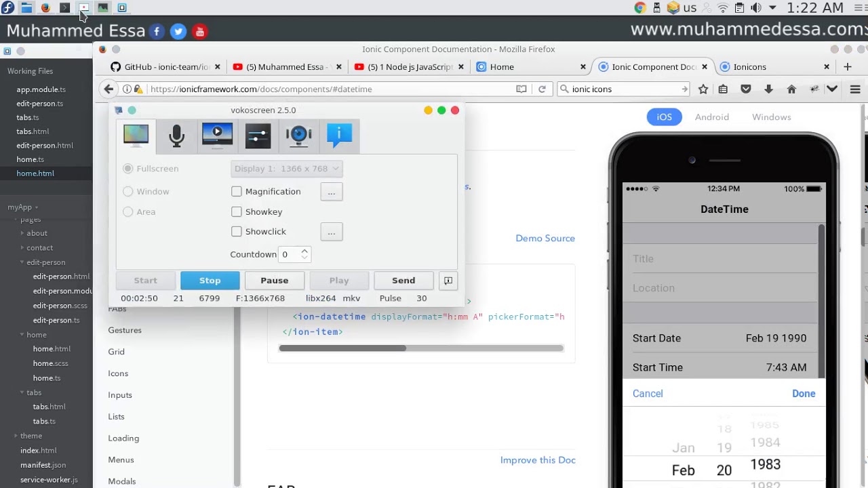The height and width of the screenshot is (488, 868).
Task: Bookmark page with star icon
Action: [x=703, y=89]
